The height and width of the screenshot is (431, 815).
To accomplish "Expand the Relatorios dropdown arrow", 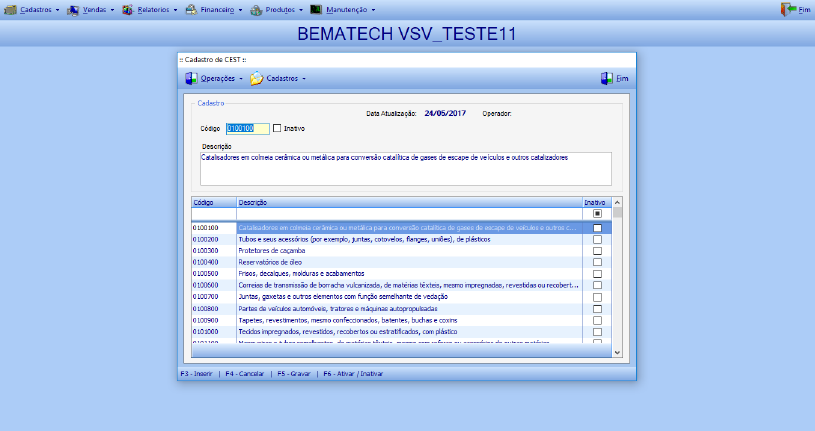I will coord(175,10).
